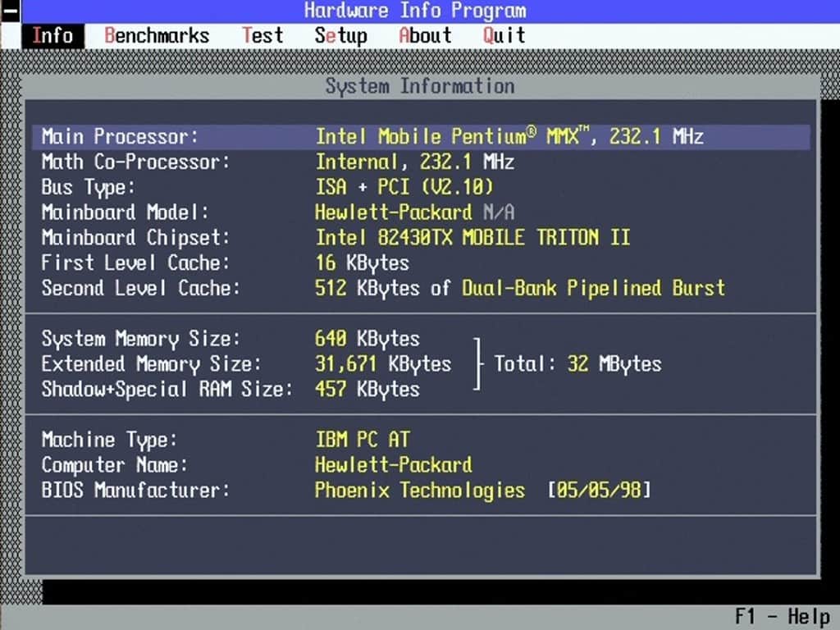Select Quit in the menu bar

point(504,36)
